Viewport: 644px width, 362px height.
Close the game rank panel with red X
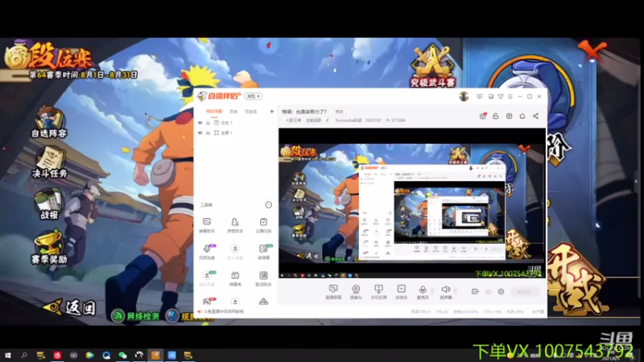point(591,51)
